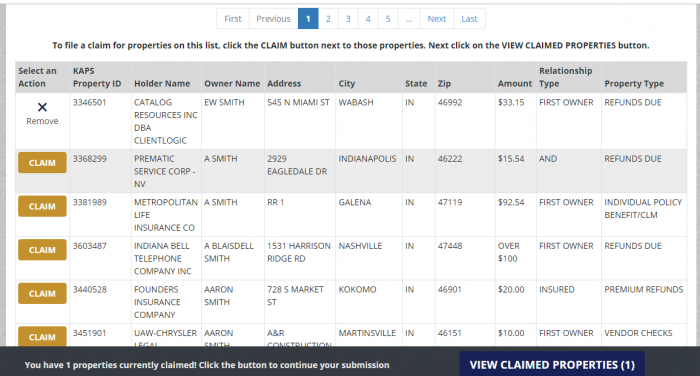Select current page 1 in pagination
700x376 pixels.
[x=308, y=19]
